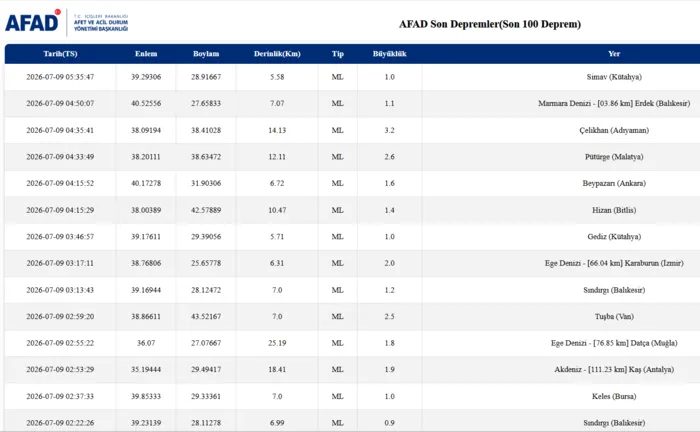Select the location Pütürge (Malatya)
700x432 pixels.
(x=614, y=157)
